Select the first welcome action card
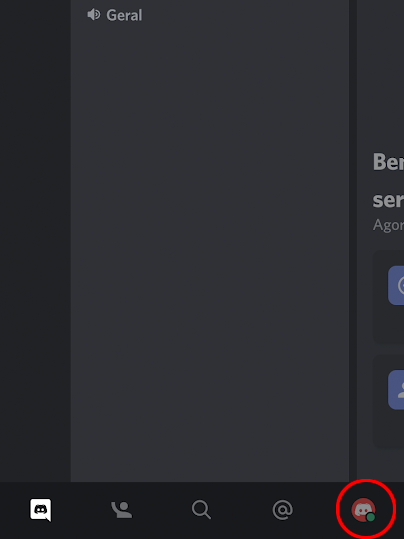 [389, 297]
